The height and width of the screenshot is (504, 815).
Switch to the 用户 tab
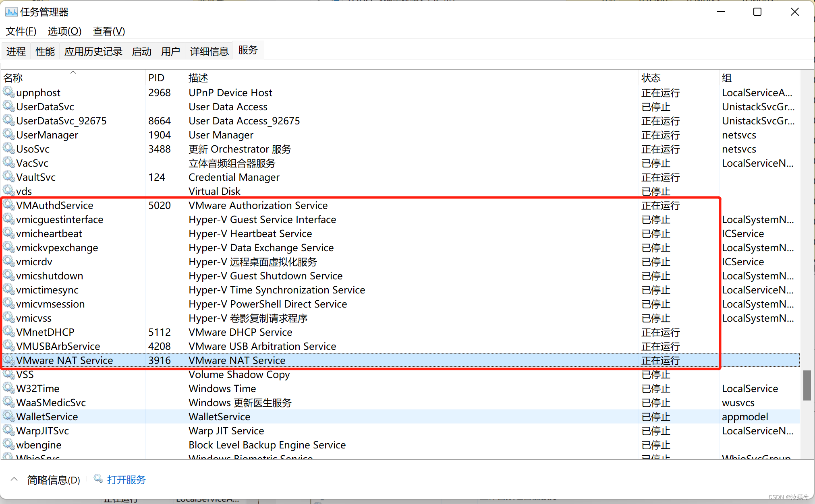[171, 51]
